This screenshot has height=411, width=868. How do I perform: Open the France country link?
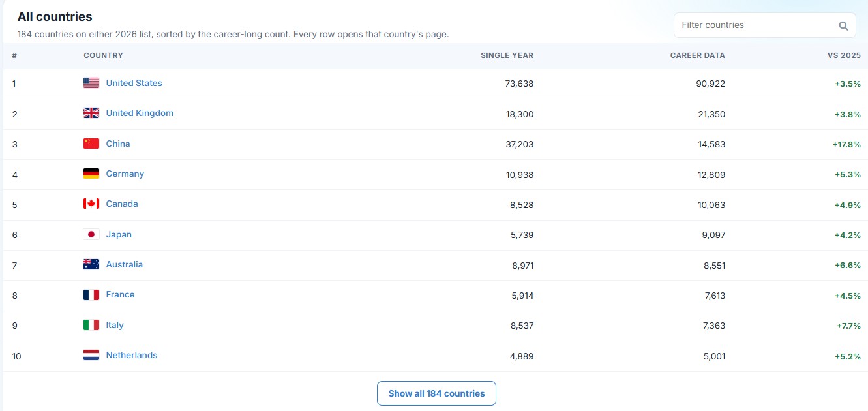click(120, 294)
